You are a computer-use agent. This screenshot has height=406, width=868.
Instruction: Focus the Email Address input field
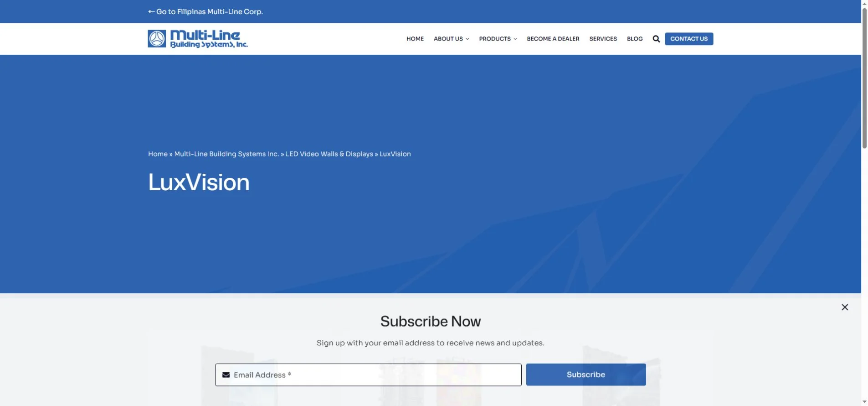368,375
